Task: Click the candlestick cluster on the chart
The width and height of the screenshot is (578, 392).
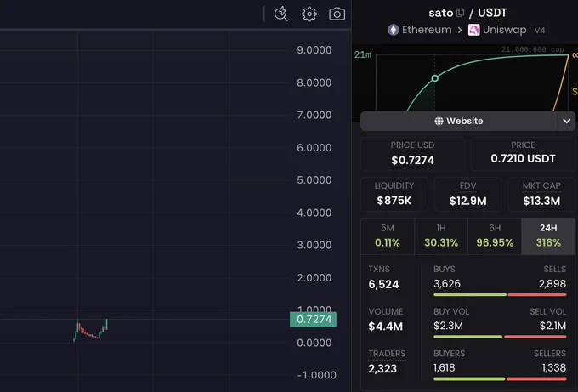Action: tap(91, 331)
